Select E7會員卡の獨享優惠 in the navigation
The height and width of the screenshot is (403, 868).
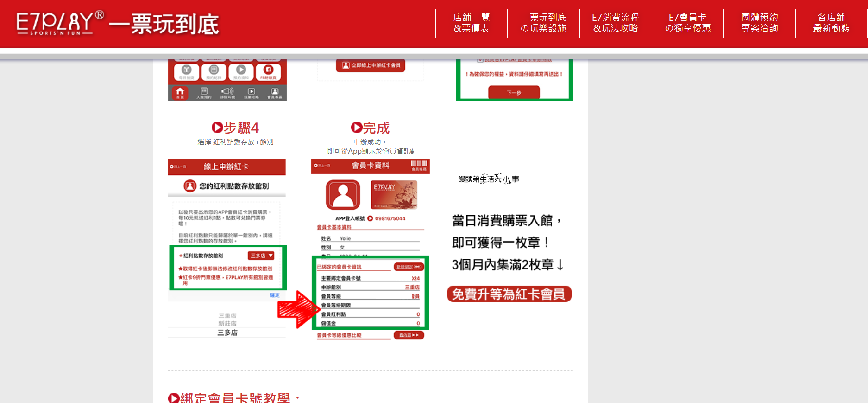click(688, 23)
